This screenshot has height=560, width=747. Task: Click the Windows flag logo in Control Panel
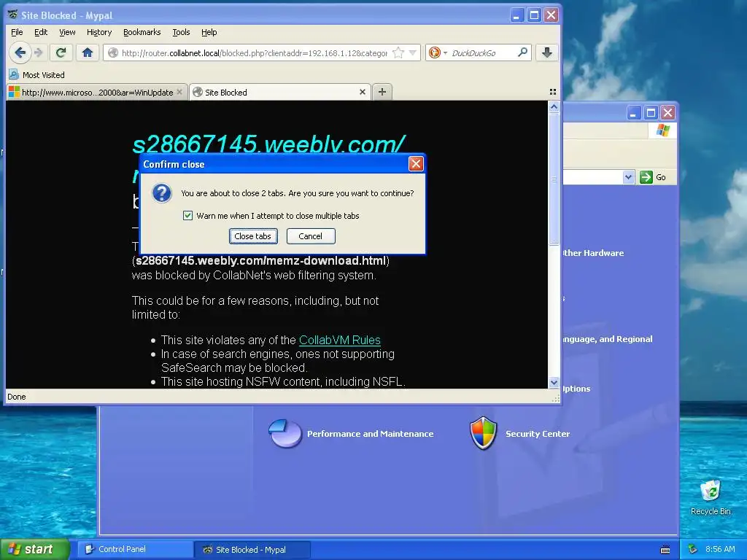point(662,131)
